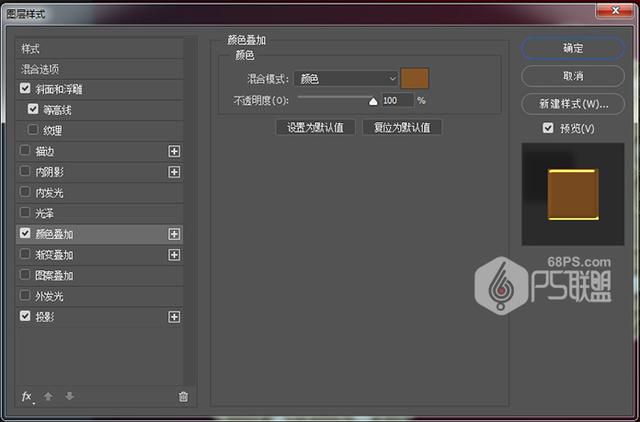Viewport: 640px width, 422px height.
Task: Click the fx add layer effect icon
Action: pos(27,397)
